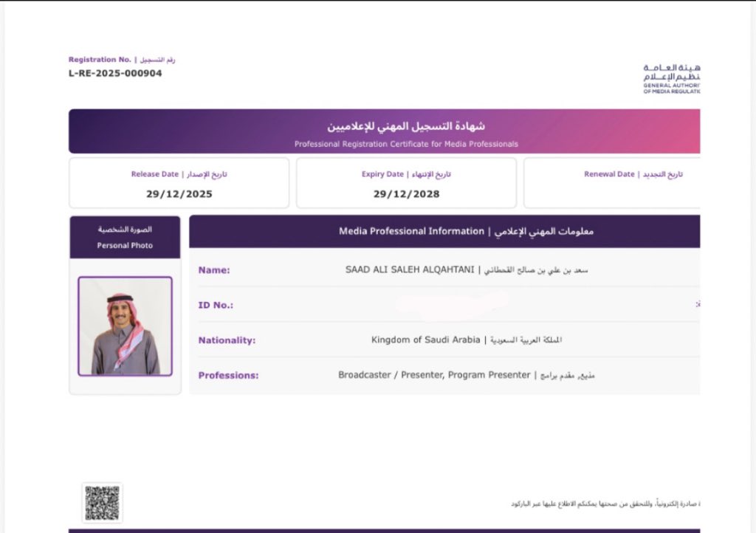Click the Arabic verification note near the footer
The width and height of the screenshot is (756, 533).
pos(605,503)
